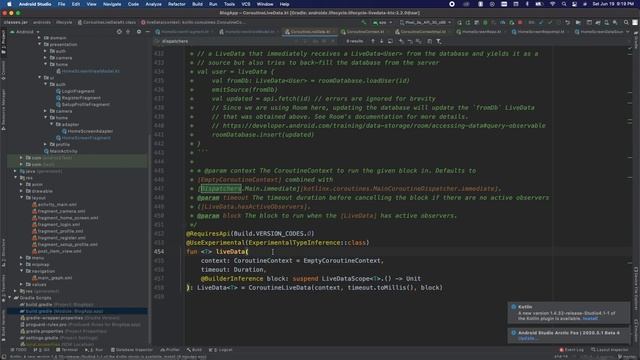Image resolution: width=640 pixels, height=360 pixels.
Task: Open the Event Log
Action: point(571,350)
